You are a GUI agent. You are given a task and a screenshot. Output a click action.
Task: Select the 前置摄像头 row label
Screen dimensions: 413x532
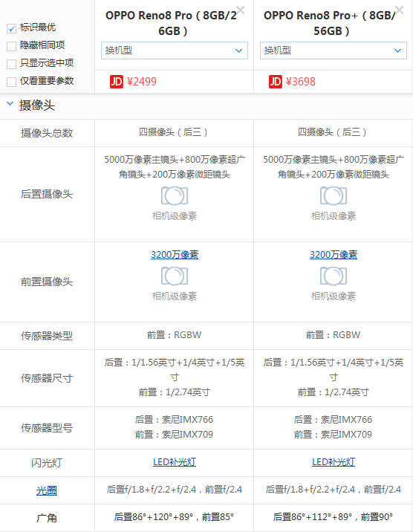pos(47,282)
